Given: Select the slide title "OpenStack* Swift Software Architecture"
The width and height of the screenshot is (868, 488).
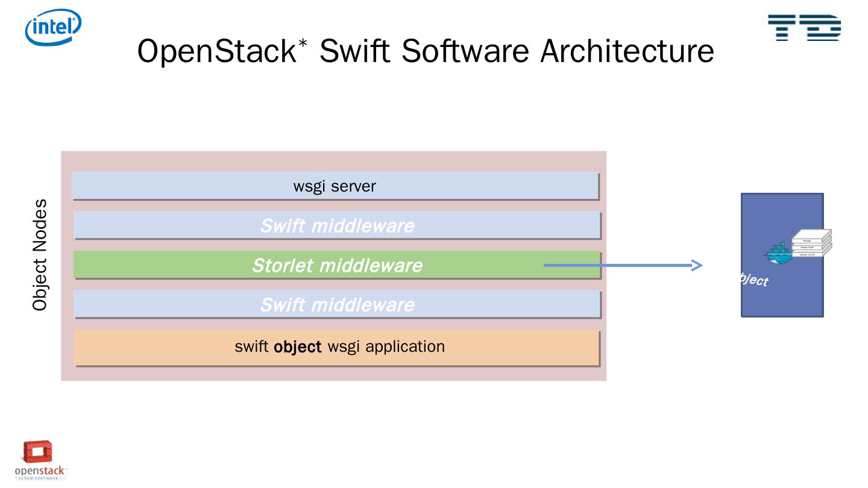Looking at the screenshot, I should pos(426,51).
